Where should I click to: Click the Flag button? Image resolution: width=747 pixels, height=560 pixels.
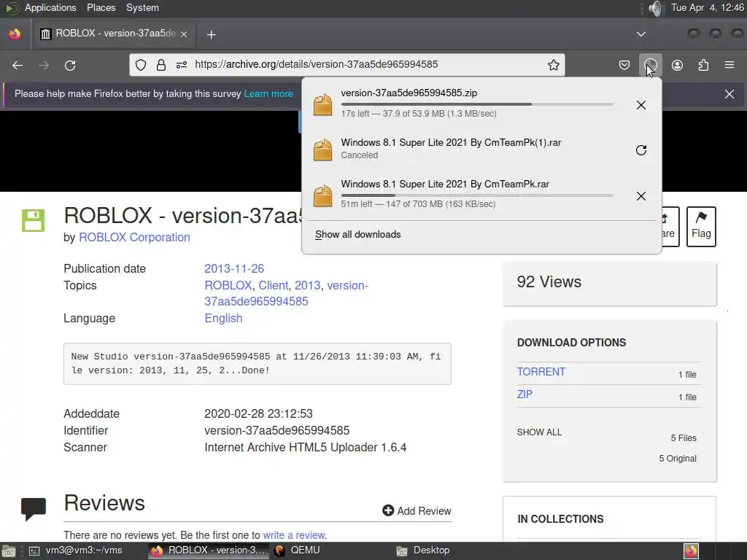click(701, 227)
